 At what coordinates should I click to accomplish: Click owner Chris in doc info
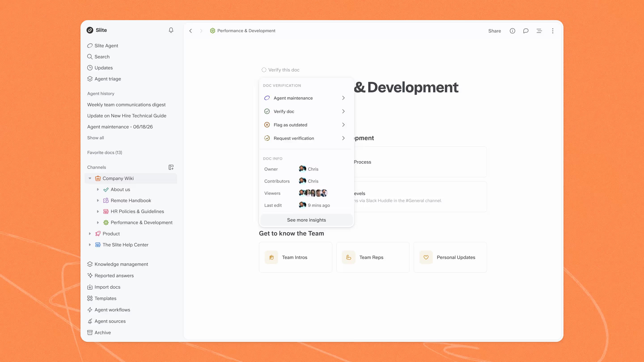[x=309, y=169]
